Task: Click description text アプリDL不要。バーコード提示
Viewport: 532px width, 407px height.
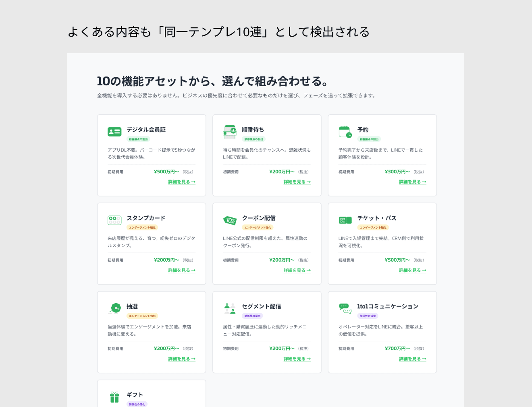Action: pyautogui.click(x=152, y=153)
